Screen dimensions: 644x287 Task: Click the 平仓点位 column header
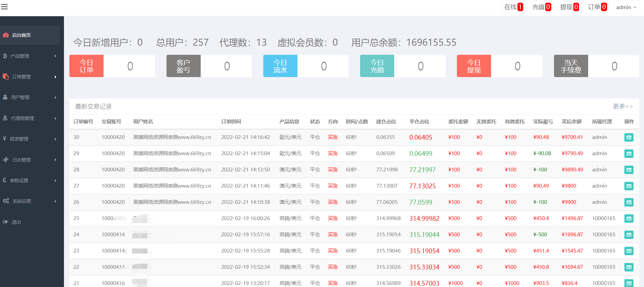click(x=419, y=122)
